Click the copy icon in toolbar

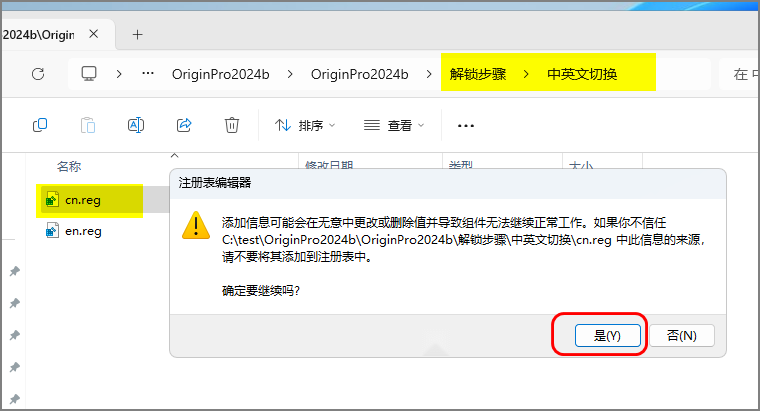click(40, 125)
